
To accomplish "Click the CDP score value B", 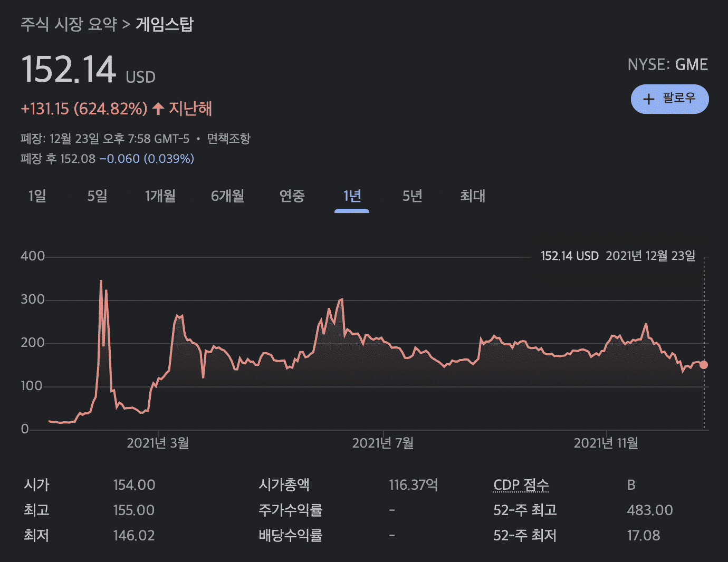I will tap(631, 485).
